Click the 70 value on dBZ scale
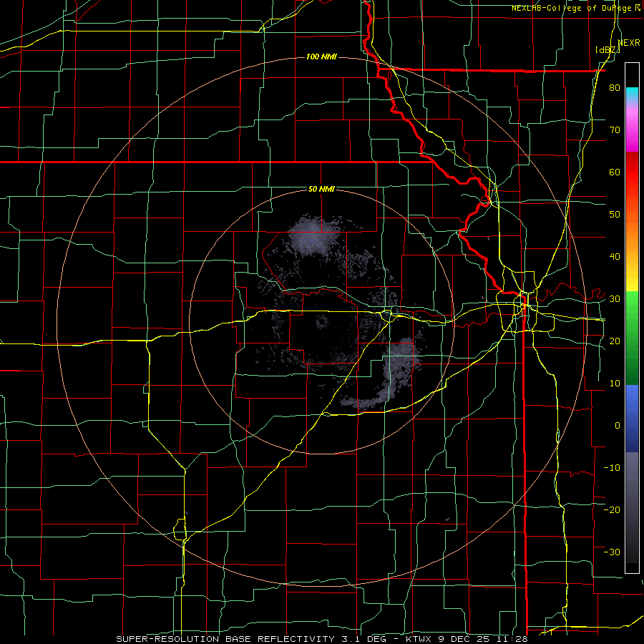644x644 pixels. pyautogui.click(x=615, y=130)
